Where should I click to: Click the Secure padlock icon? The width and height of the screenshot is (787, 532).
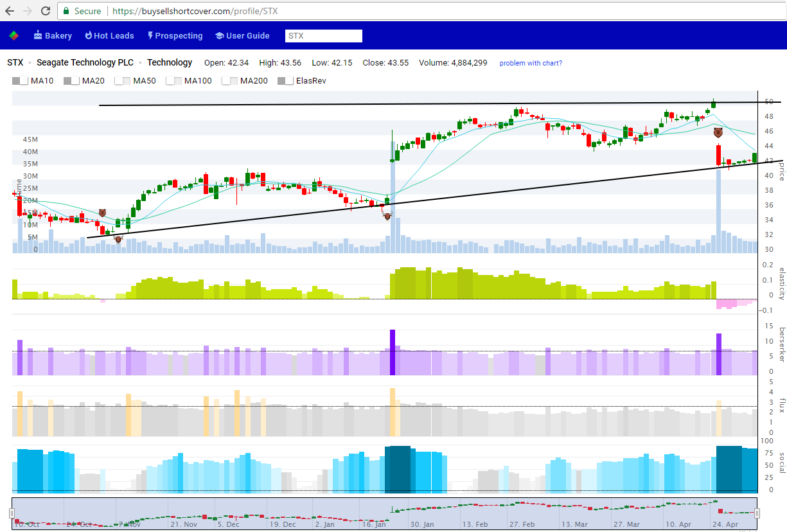click(66, 11)
